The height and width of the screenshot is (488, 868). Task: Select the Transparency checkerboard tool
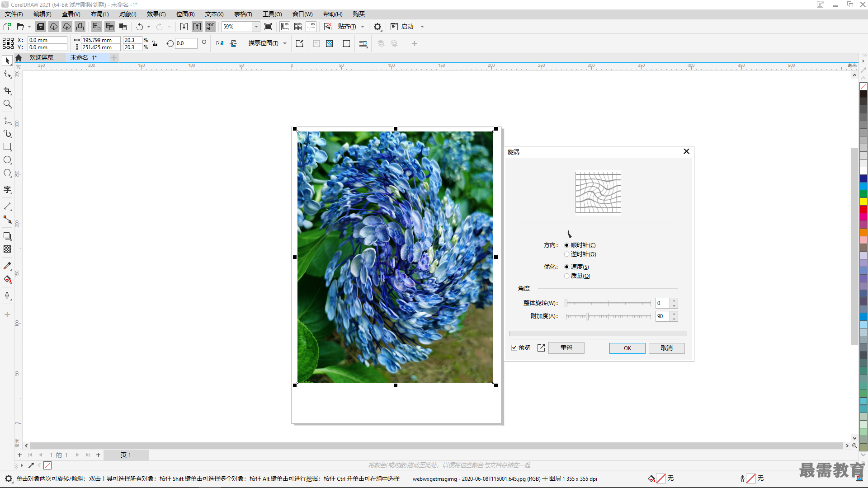[x=7, y=249]
